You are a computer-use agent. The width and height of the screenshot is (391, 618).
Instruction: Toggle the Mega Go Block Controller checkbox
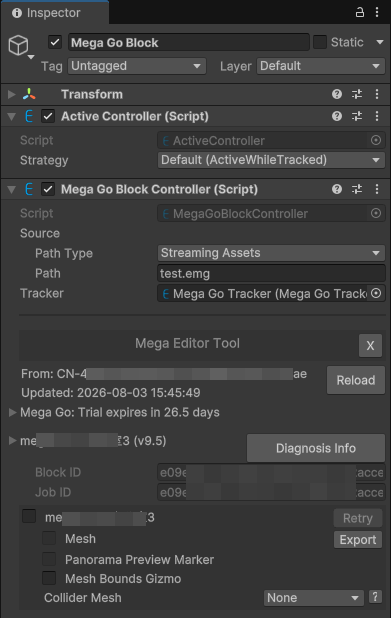click(48, 190)
